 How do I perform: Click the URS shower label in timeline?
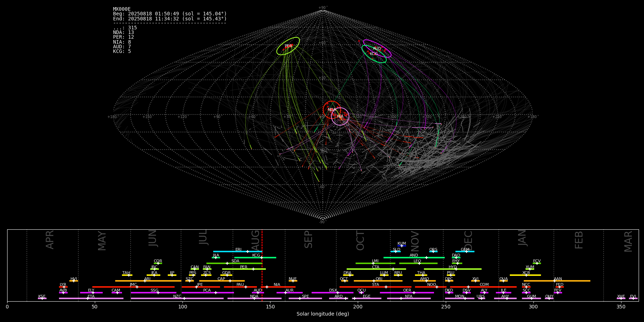click(x=480, y=297)
